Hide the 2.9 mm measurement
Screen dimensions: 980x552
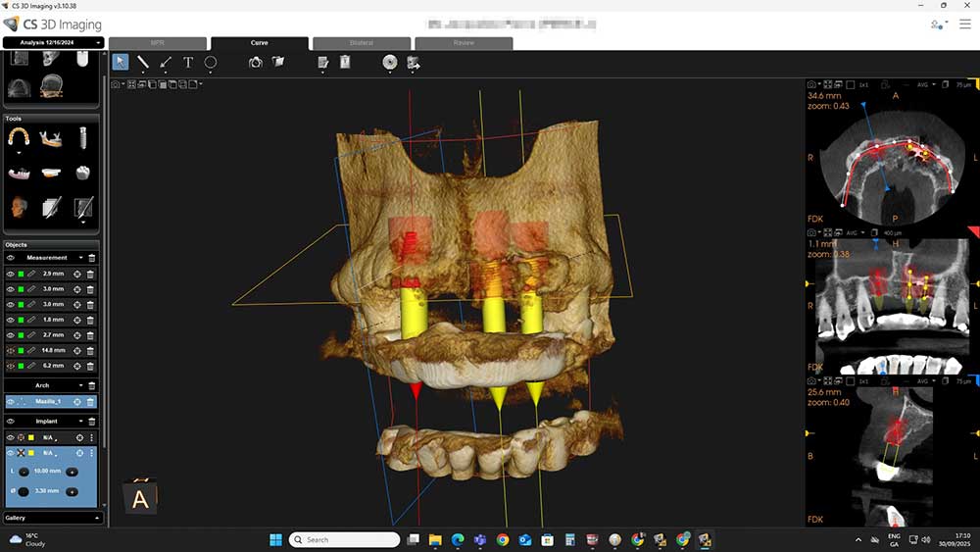[11, 274]
